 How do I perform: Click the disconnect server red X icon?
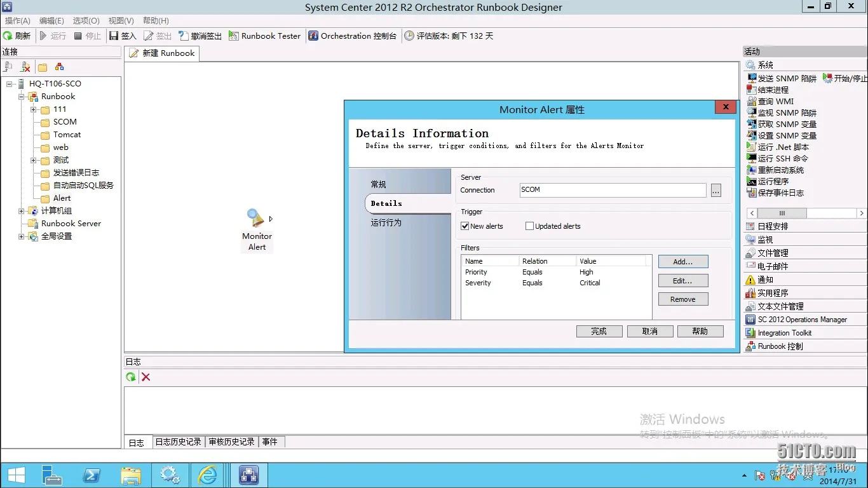25,67
